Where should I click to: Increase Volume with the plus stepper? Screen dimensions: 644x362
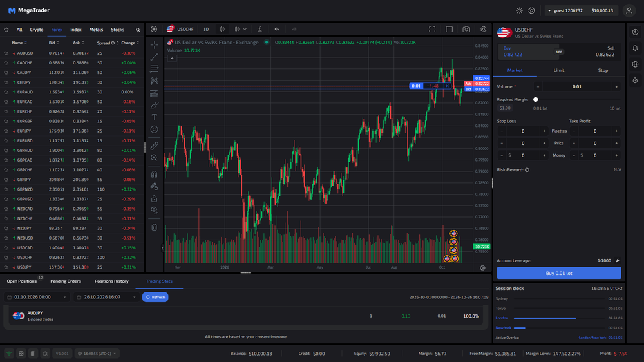(x=616, y=87)
